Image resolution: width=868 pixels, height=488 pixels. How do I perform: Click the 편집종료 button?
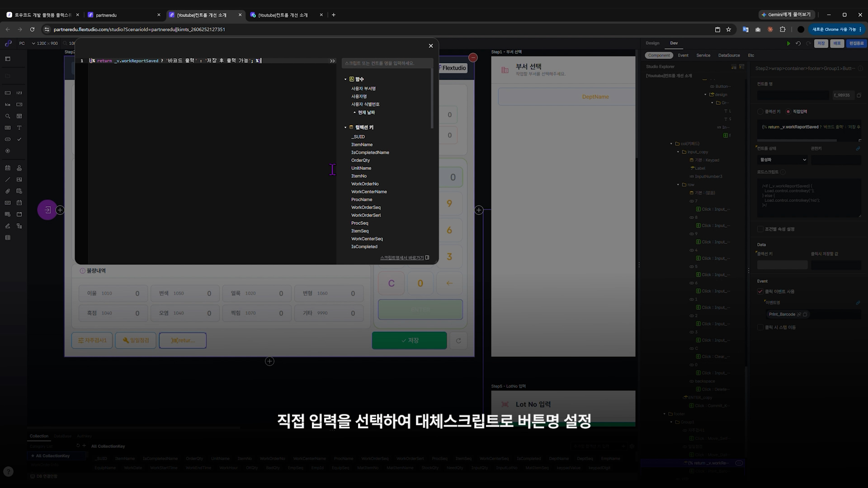coord(856,43)
